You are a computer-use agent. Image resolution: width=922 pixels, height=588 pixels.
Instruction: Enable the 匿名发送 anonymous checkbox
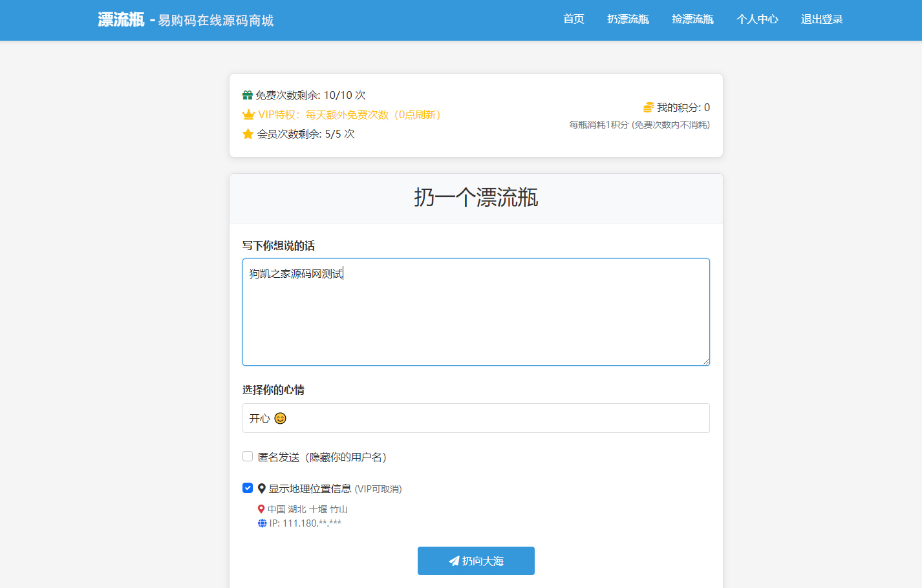[x=248, y=457]
